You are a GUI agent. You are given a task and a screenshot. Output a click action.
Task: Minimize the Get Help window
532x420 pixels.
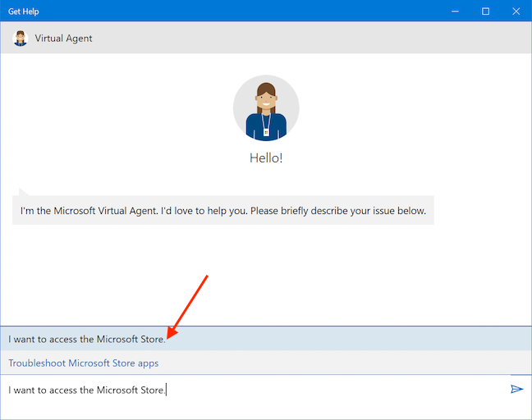[x=456, y=11]
